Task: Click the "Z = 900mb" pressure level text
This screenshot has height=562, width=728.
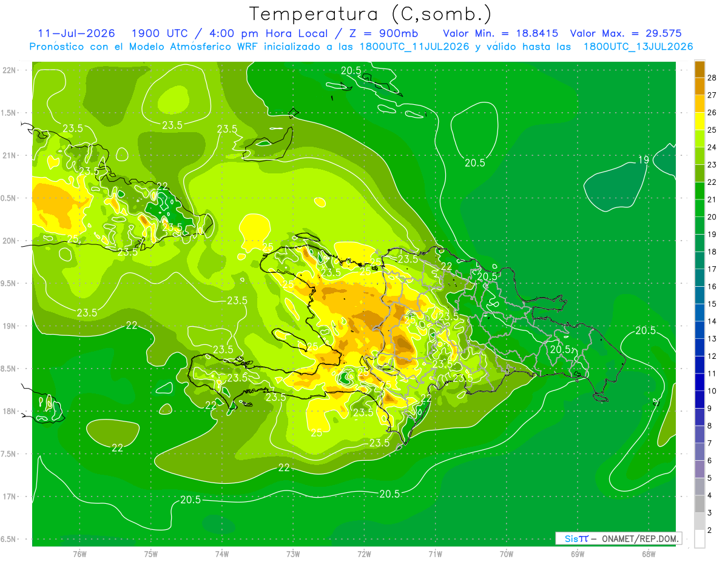Action: click(385, 33)
